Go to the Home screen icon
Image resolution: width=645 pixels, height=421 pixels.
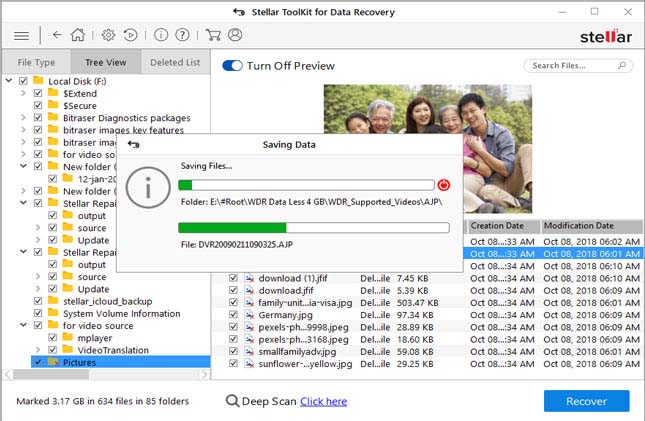[77, 35]
